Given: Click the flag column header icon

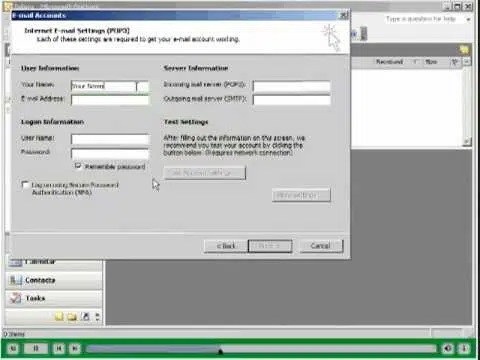Looking at the screenshot, I should click(x=454, y=62).
